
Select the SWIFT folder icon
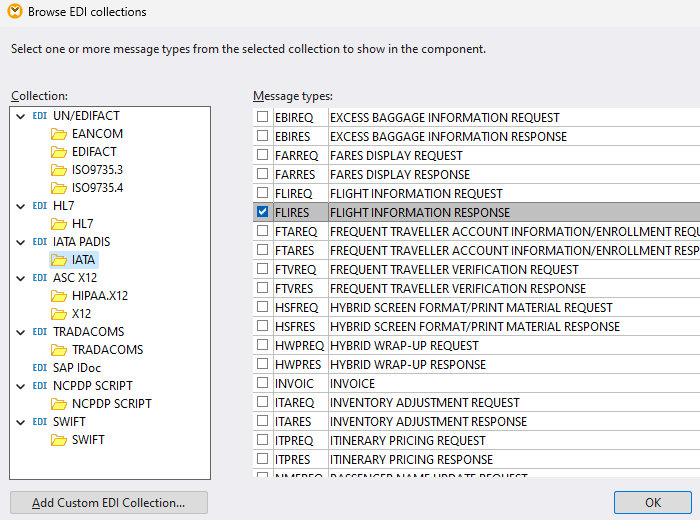(59, 440)
